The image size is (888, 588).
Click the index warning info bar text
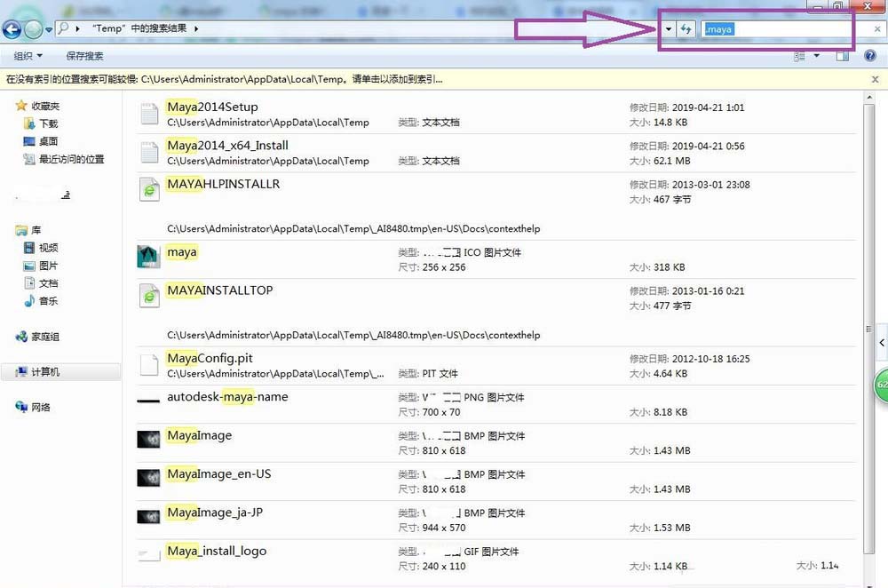point(225,79)
